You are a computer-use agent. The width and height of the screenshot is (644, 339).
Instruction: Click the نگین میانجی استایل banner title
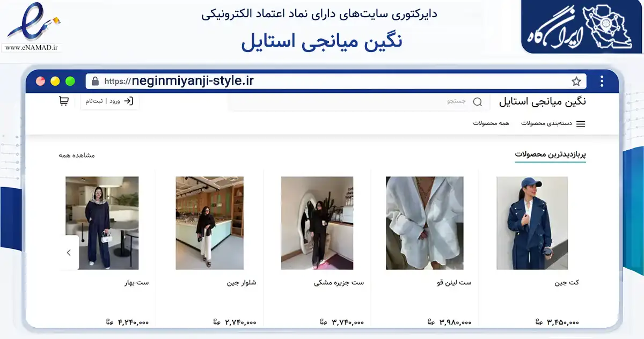pyautogui.click(x=322, y=41)
